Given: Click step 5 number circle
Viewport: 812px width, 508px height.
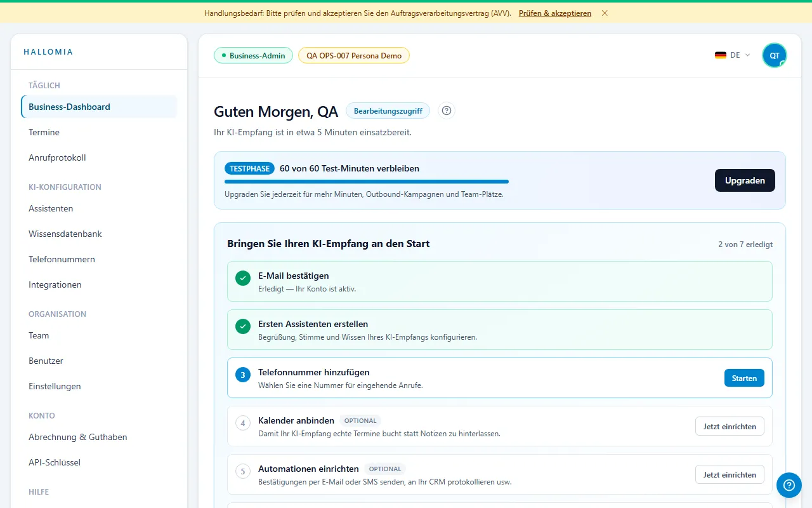Looking at the screenshot, I should [242, 471].
